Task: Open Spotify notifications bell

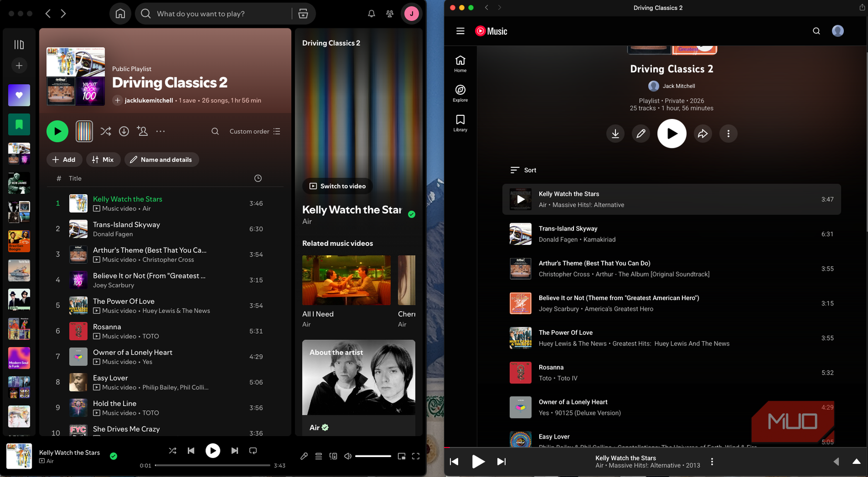Action: [x=371, y=14]
